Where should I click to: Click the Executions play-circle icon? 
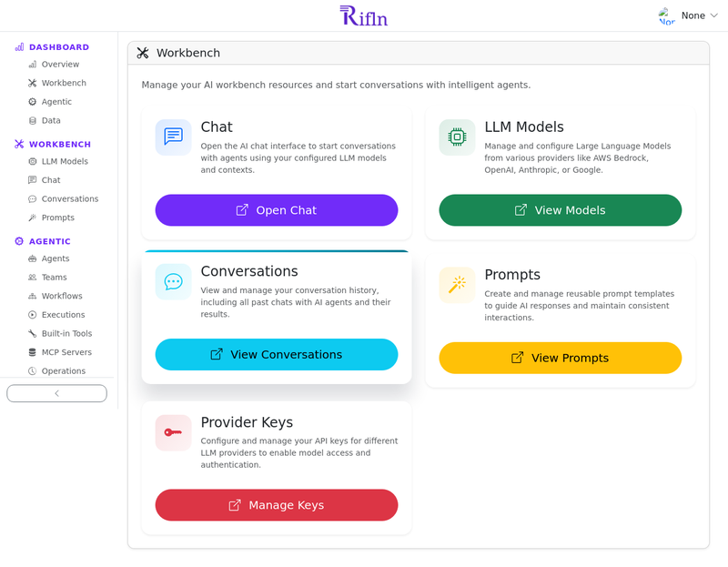32,315
